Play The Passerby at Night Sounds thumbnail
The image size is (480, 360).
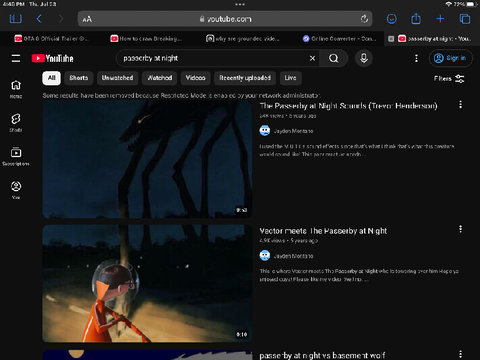tap(147, 159)
